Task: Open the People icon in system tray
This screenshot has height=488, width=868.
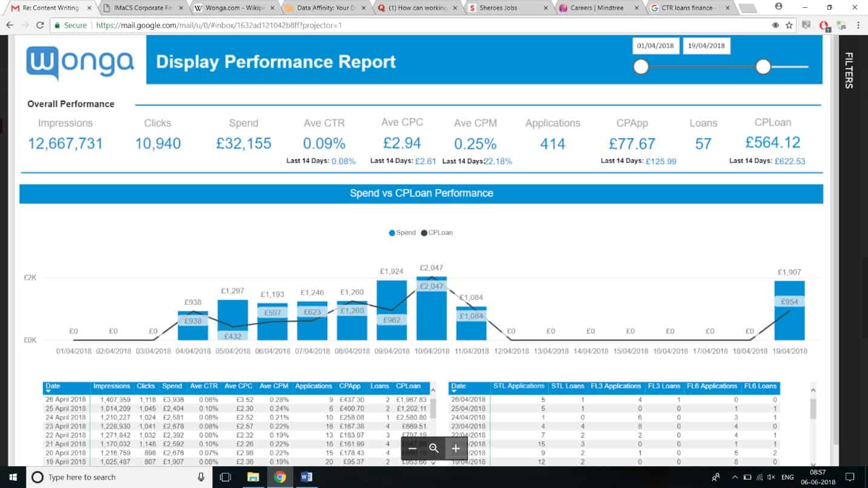Action: click(x=716, y=477)
